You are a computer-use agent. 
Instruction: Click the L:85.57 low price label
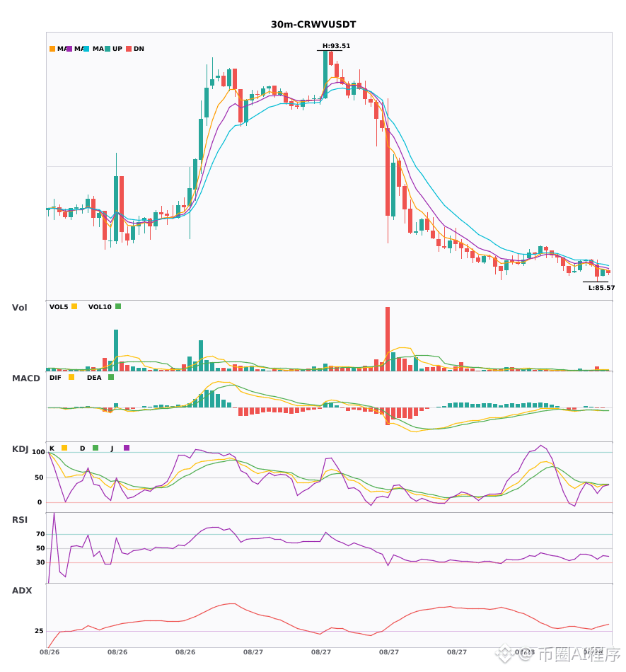(x=601, y=288)
